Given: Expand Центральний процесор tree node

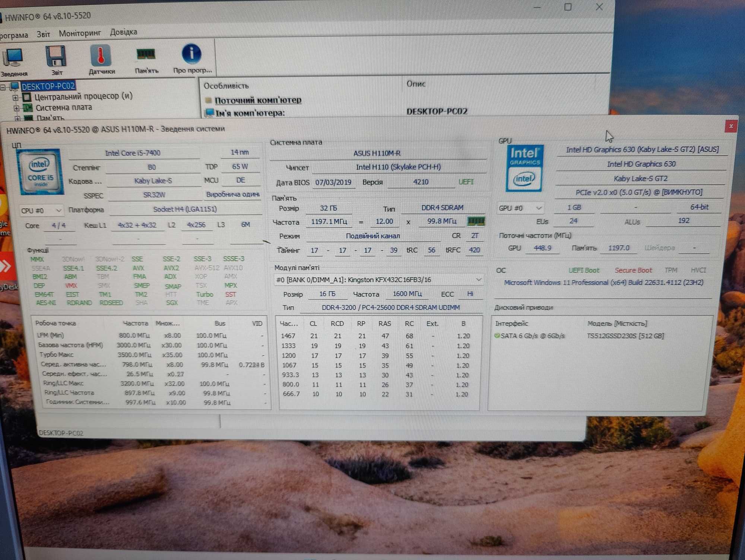Looking at the screenshot, I should point(16,98).
